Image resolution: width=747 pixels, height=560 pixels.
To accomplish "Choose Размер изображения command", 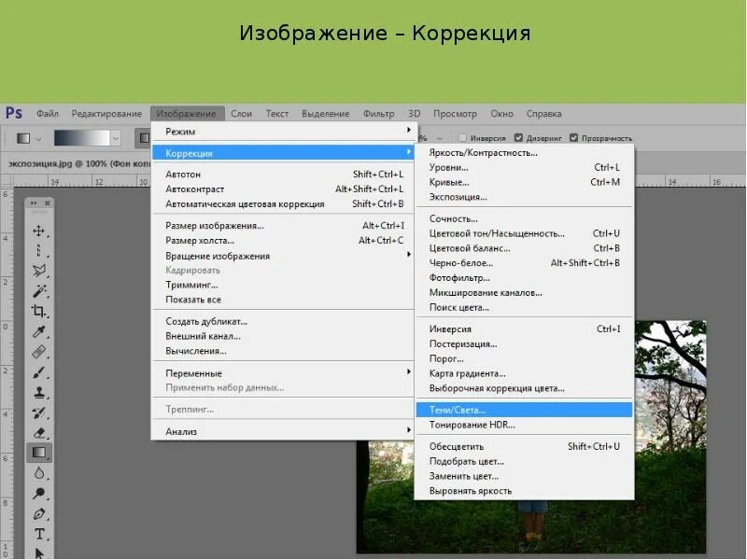I will click(x=284, y=226).
